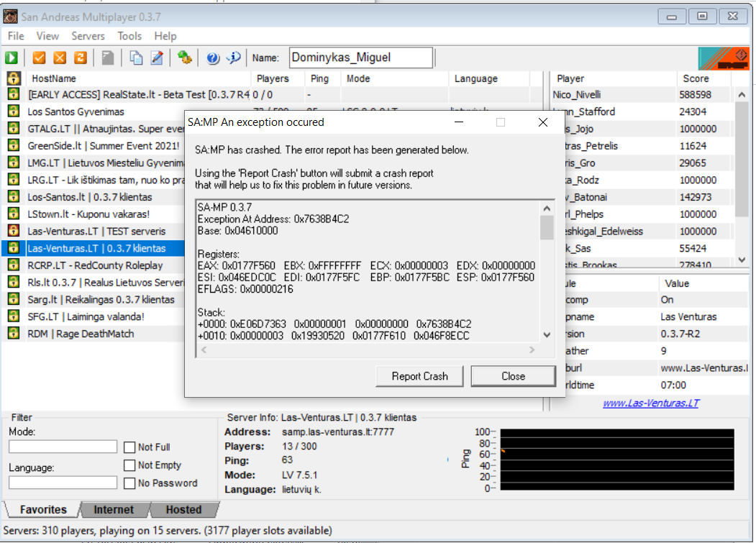This screenshot has height=543, width=756.
Task: Click the copy server info icon
Action: pyautogui.click(x=136, y=58)
